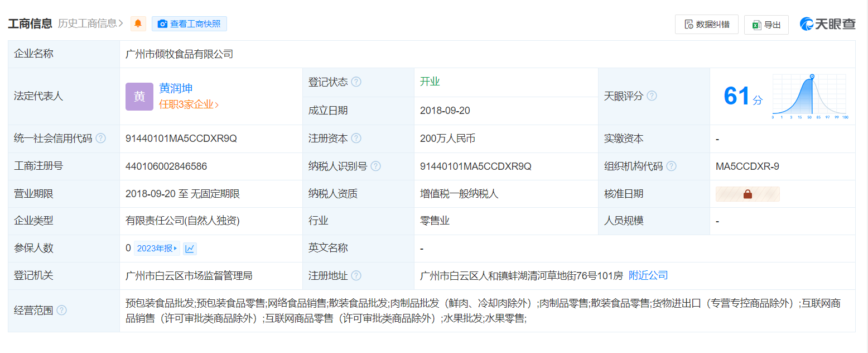Click help icon beside 登记状态
The height and width of the screenshot is (353, 868).
(x=356, y=82)
